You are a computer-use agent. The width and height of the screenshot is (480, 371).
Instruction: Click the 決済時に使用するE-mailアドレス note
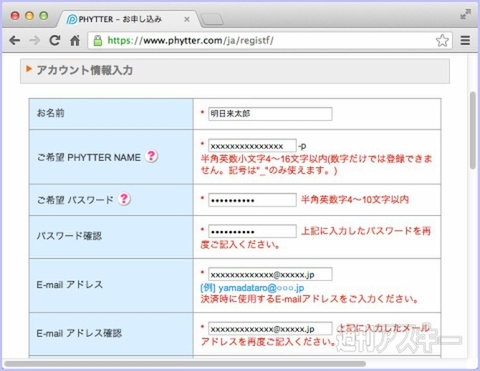click(309, 299)
